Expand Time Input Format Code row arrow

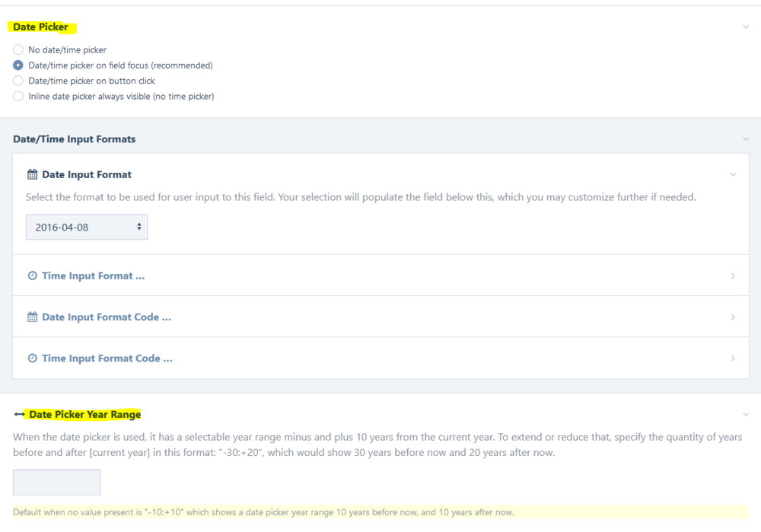[x=733, y=358]
